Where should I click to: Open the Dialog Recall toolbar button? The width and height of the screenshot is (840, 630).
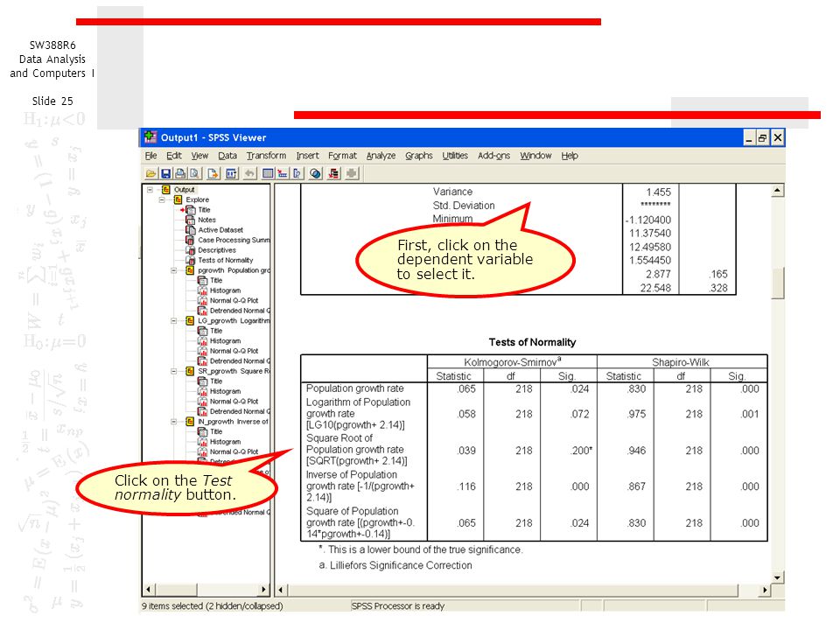click(x=231, y=173)
